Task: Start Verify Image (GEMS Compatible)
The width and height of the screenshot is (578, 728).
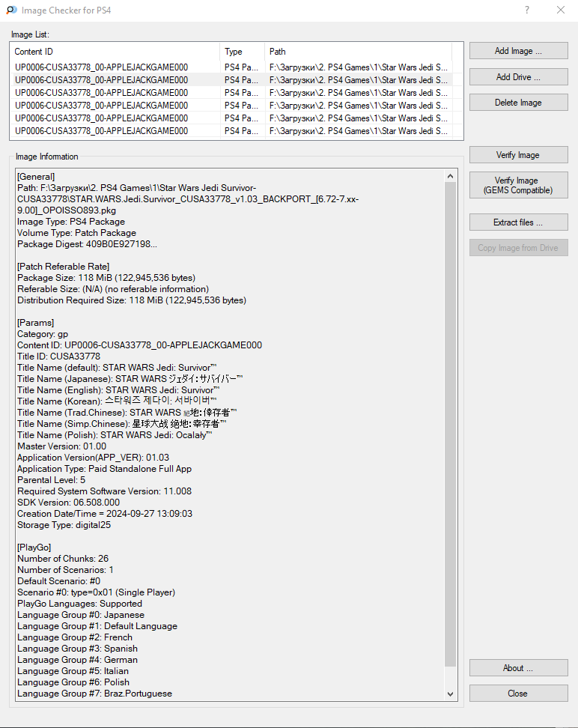Action: 518,185
